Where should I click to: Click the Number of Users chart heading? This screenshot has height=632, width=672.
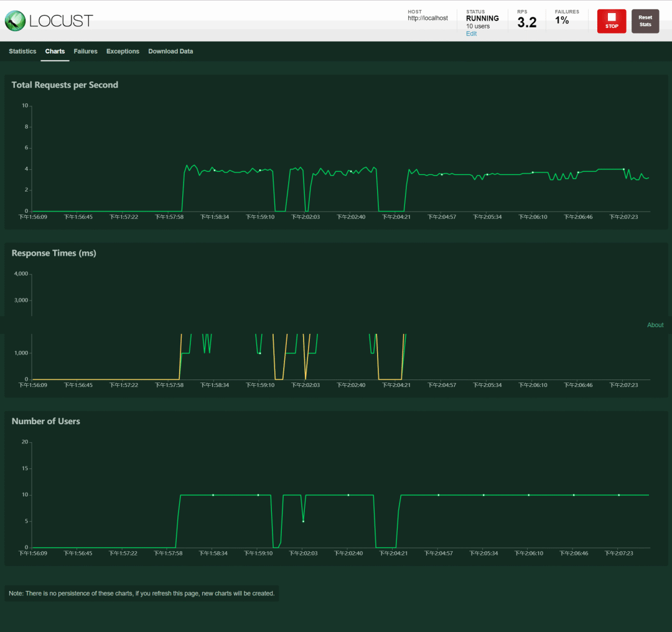pyautogui.click(x=46, y=421)
